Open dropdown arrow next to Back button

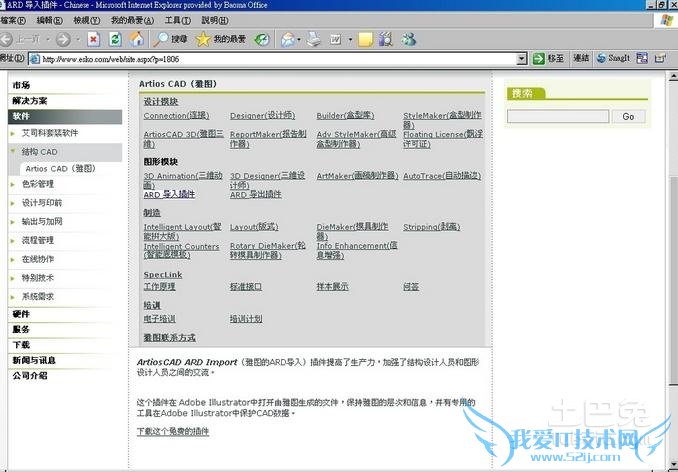[48, 40]
